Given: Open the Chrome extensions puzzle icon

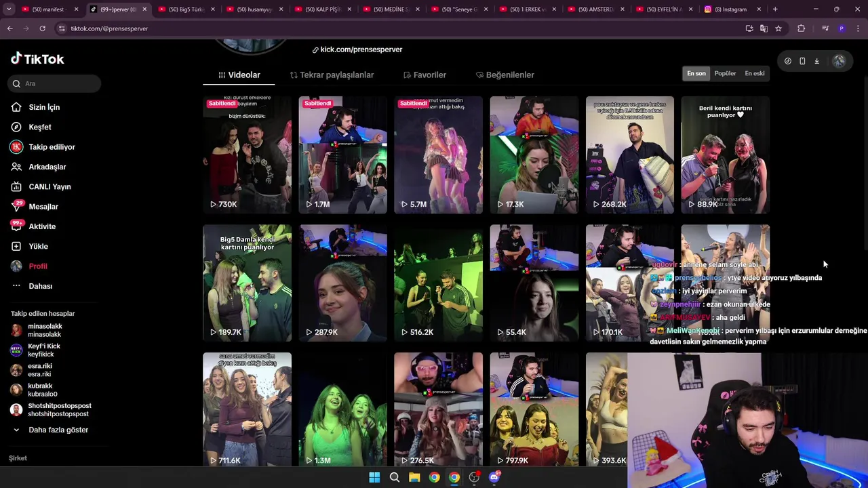Looking at the screenshot, I should tap(802, 28).
